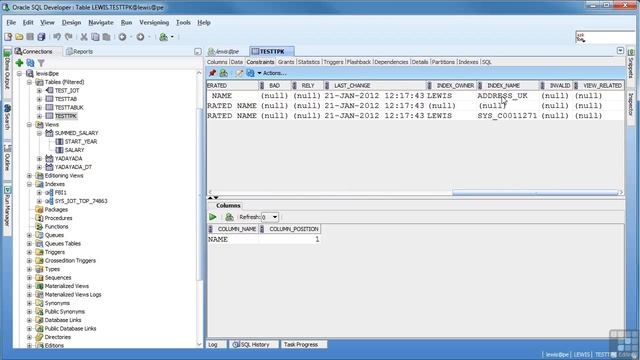Click the green New Connection plus icon
Screen dimensions: 640x360
(x=19, y=63)
